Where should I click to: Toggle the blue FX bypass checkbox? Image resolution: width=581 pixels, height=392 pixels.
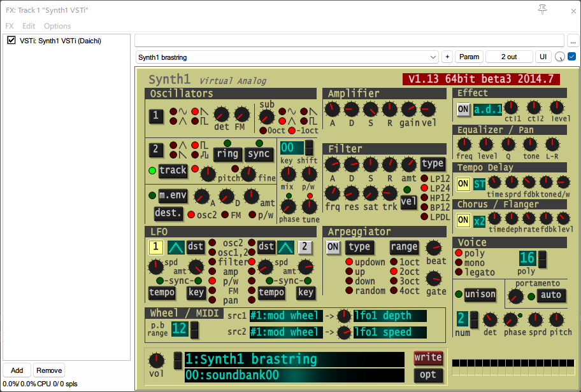coord(572,57)
